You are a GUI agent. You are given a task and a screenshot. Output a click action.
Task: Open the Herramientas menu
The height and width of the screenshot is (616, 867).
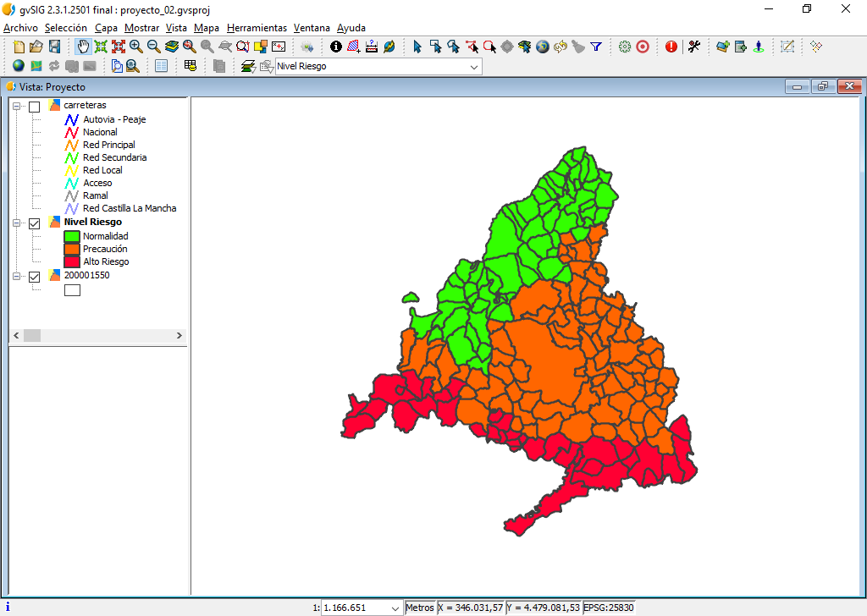(x=257, y=28)
